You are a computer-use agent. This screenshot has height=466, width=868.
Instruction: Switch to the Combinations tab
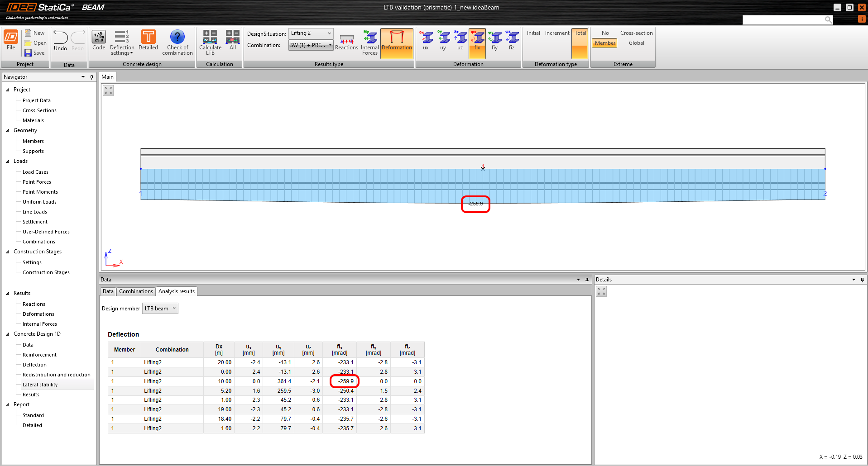tap(136, 291)
